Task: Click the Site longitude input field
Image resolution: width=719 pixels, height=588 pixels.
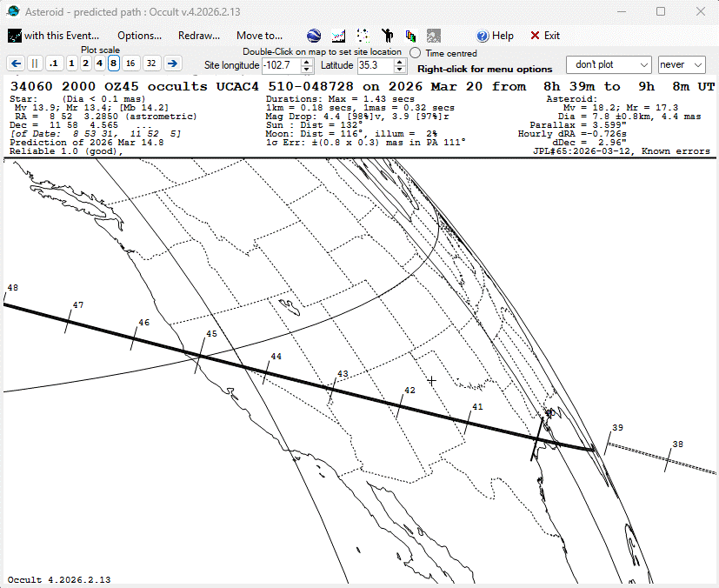Action: click(x=280, y=66)
